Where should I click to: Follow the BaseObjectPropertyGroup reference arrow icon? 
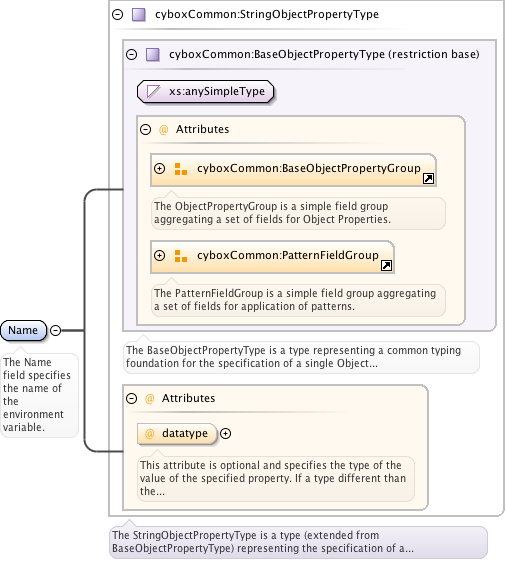tap(428, 178)
